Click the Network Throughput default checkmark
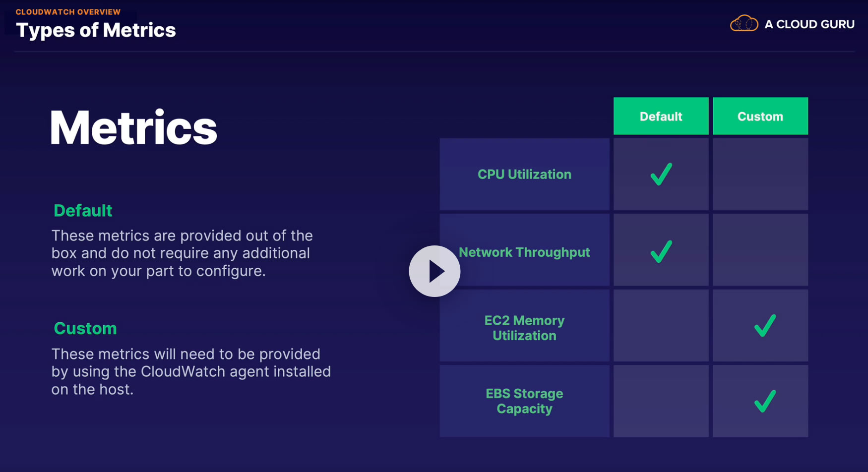 point(661,251)
